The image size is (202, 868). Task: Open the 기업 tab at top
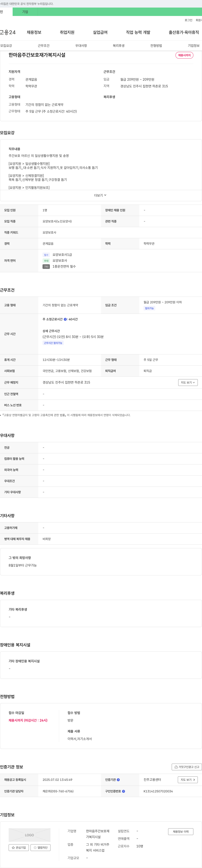click(x=25, y=12)
